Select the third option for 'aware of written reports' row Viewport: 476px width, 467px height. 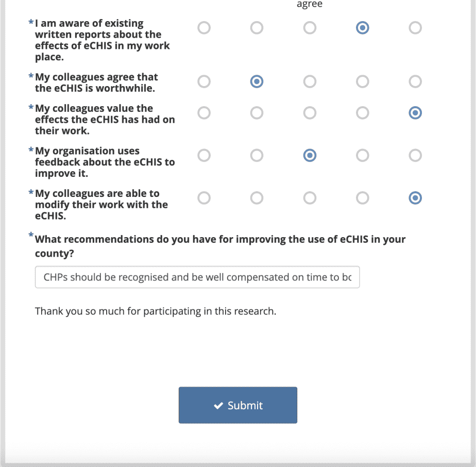tap(310, 28)
